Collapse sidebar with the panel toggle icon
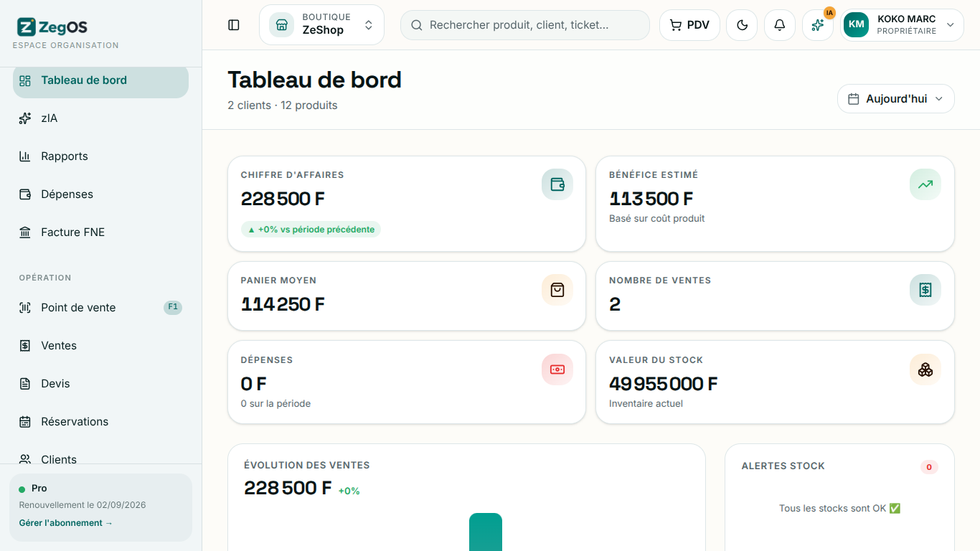The height and width of the screenshot is (551, 980). [234, 25]
